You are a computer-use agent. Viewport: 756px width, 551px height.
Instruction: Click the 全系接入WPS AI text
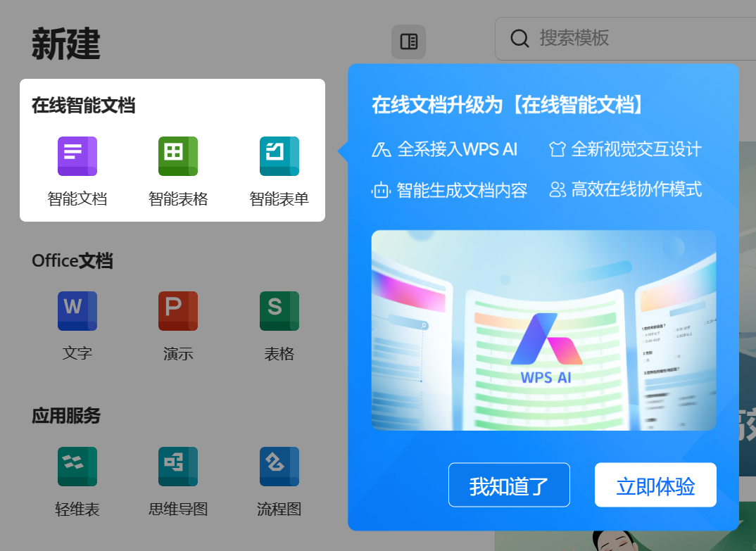point(457,149)
